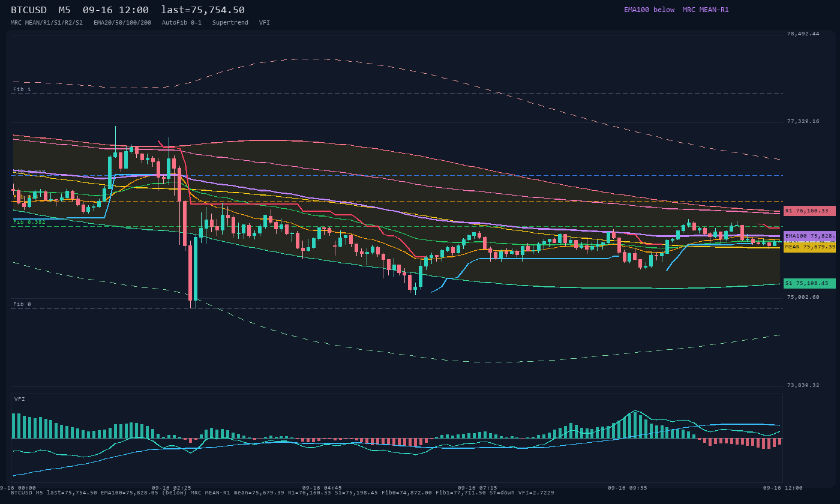Select the MRC MEAN/R1/S1/R2/S2 indicator label
Screen dimensions: 840x504
point(47,22)
